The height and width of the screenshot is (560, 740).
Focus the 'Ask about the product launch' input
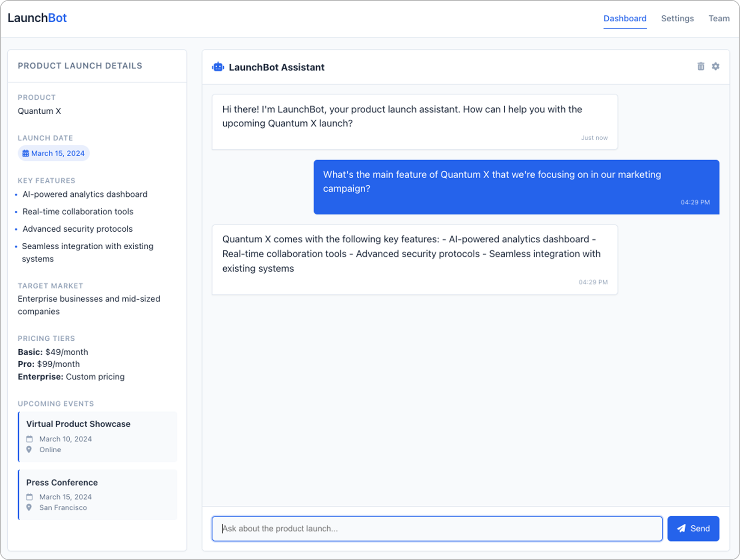click(437, 529)
